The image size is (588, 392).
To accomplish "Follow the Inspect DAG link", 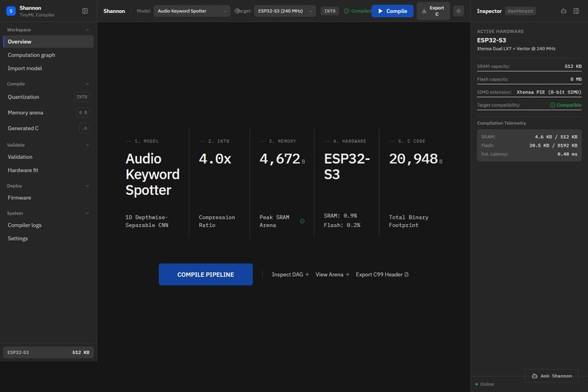I will [290, 274].
